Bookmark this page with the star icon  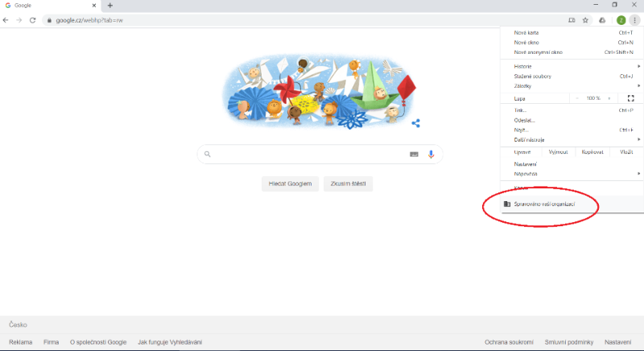point(585,20)
